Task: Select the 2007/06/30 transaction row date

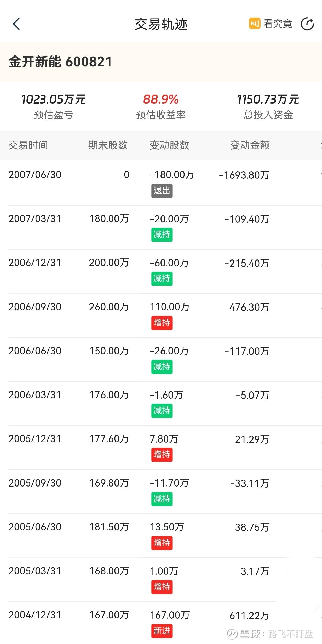Action: (x=35, y=175)
